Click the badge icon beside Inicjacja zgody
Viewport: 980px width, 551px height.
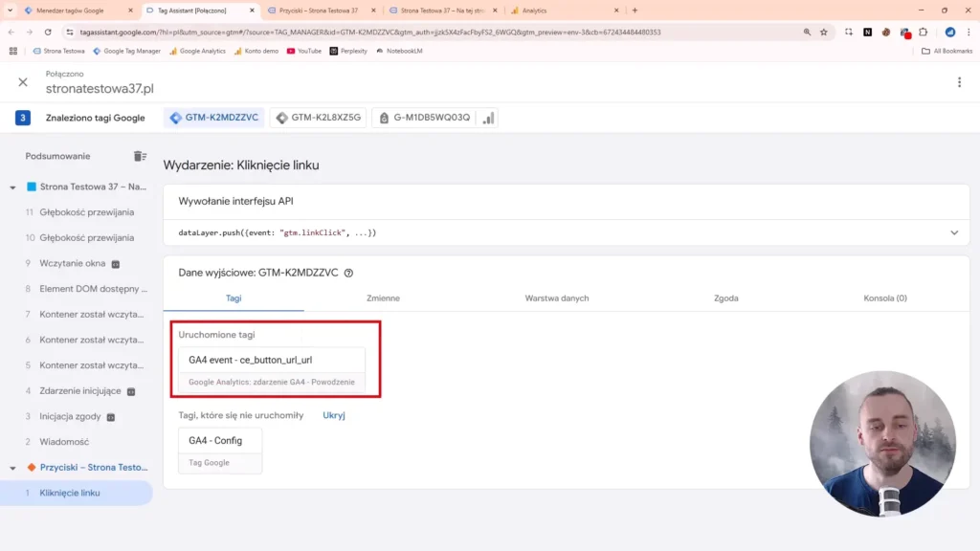click(x=111, y=417)
